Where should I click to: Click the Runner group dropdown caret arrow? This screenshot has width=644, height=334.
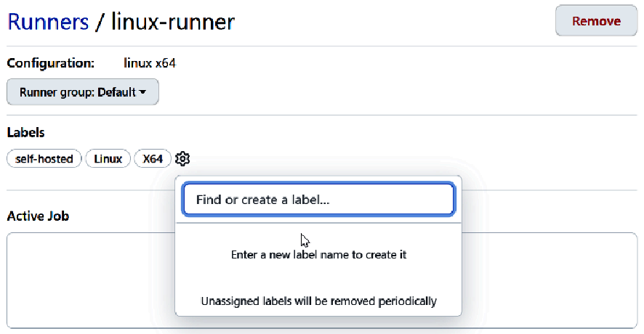(142, 92)
